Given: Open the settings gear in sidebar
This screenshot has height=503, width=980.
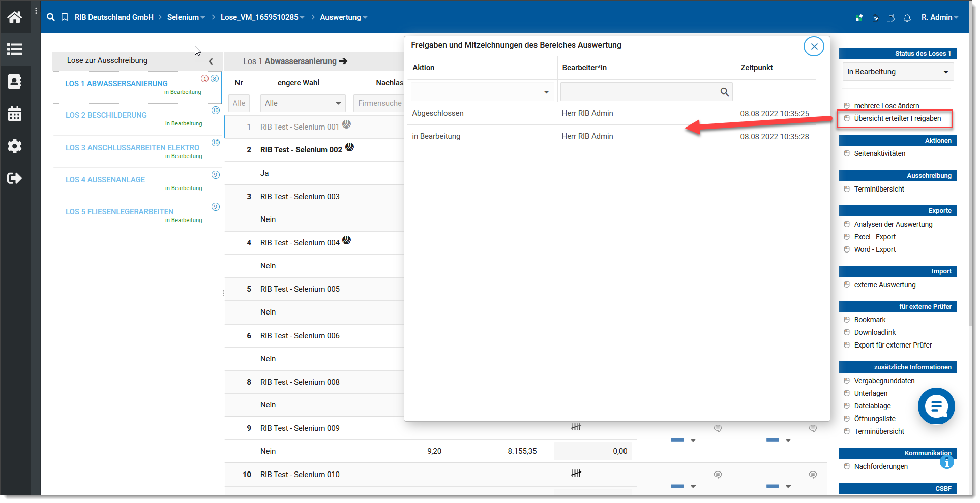Looking at the screenshot, I should pyautogui.click(x=14, y=146).
